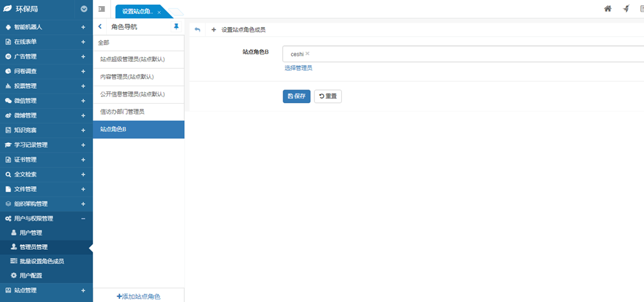Click the 保存 save button
The height and width of the screenshot is (302, 644).
coord(296,96)
